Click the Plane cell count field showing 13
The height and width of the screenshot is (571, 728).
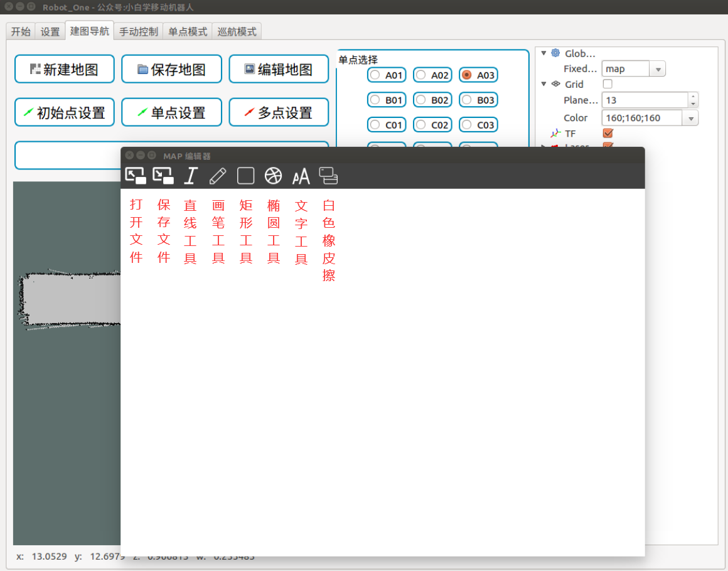pyautogui.click(x=645, y=100)
